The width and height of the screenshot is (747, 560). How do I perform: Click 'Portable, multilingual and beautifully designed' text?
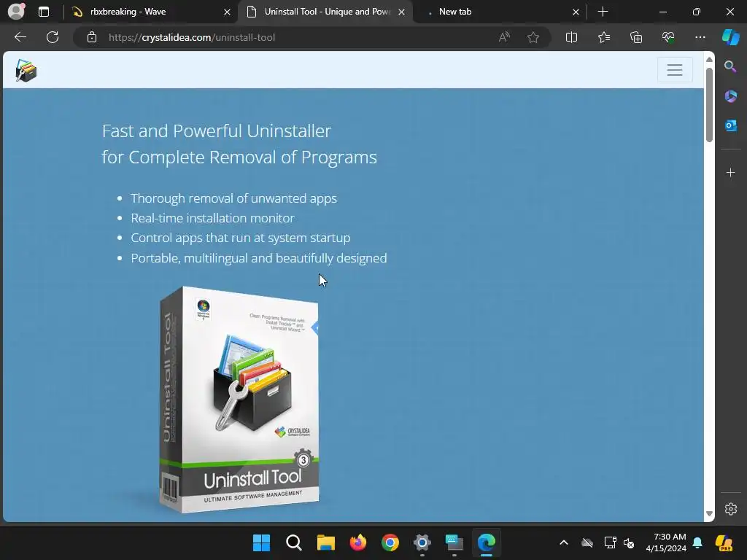point(259,258)
